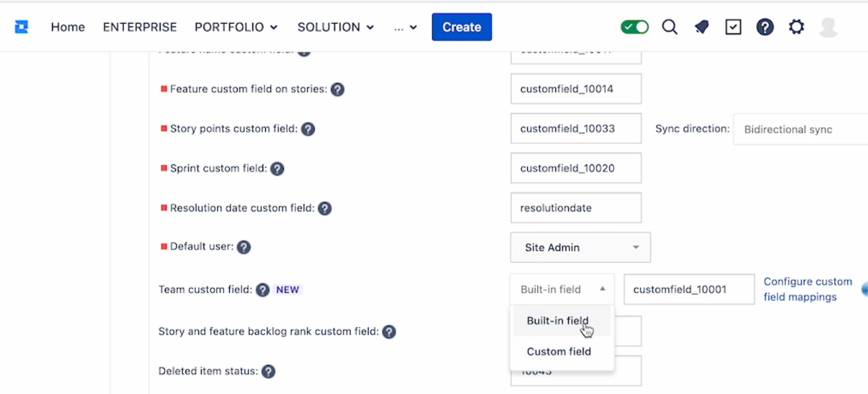This screenshot has height=394, width=868.
Task: Collapse the Team field type dropdown
Action: 562,289
